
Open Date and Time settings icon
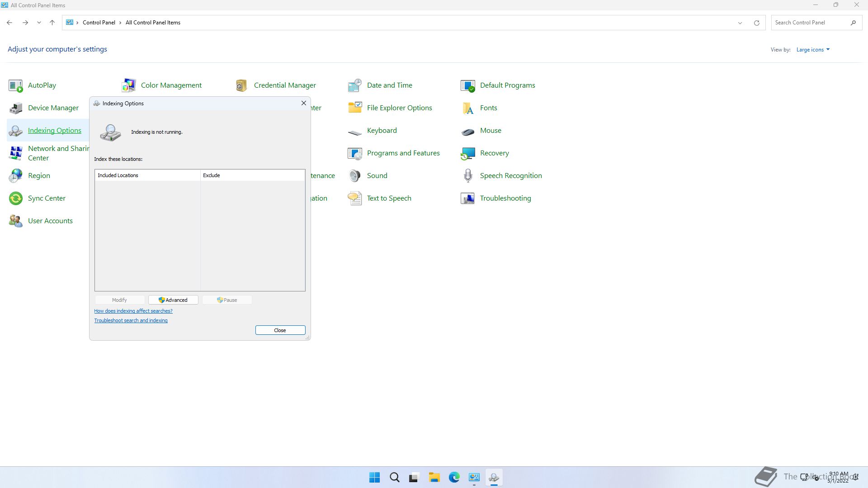pos(355,85)
